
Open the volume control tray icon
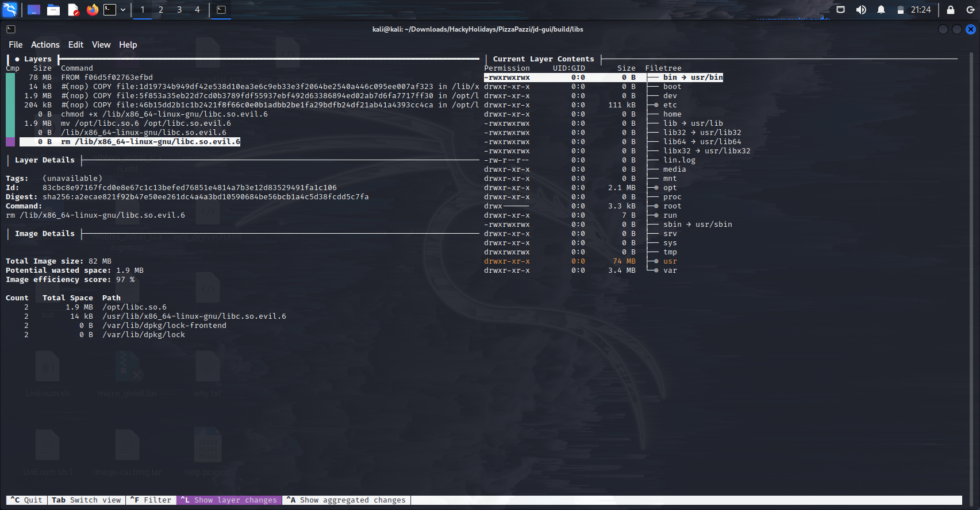click(861, 10)
